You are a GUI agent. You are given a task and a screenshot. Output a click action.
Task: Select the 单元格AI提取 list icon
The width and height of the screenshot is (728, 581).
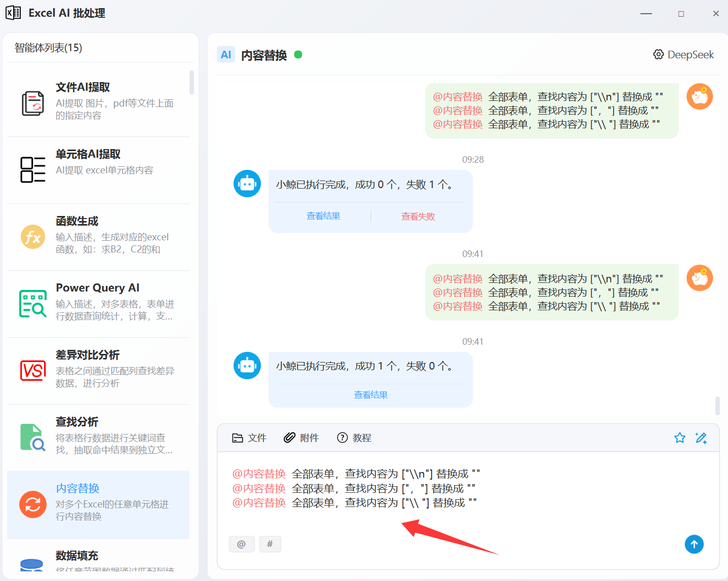coord(33,170)
